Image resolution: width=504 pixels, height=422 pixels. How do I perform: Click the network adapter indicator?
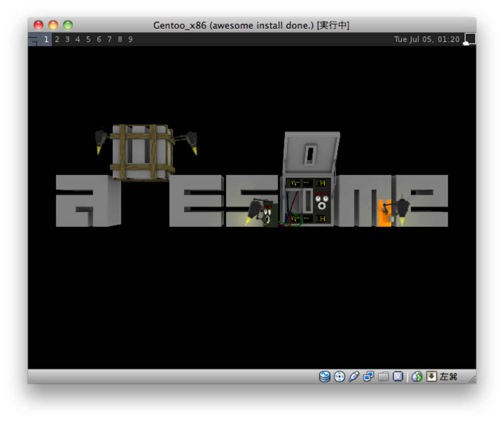coord(368,376)
